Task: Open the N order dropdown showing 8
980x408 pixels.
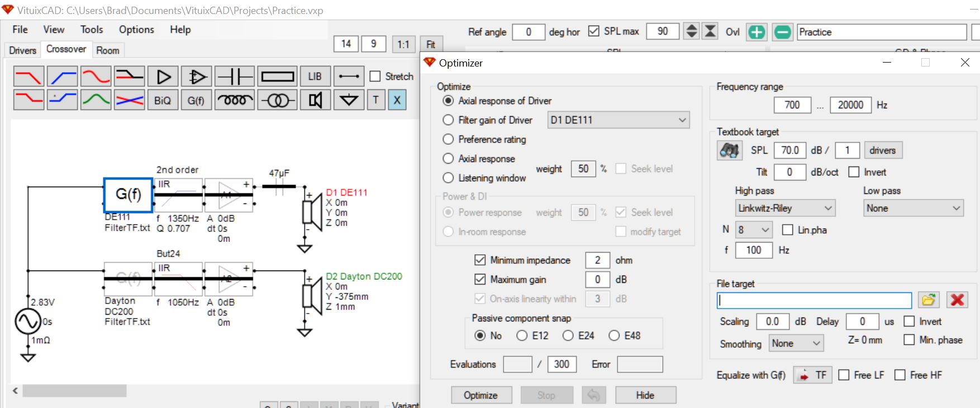Action: pyautogui.click(x=754, y=230)
